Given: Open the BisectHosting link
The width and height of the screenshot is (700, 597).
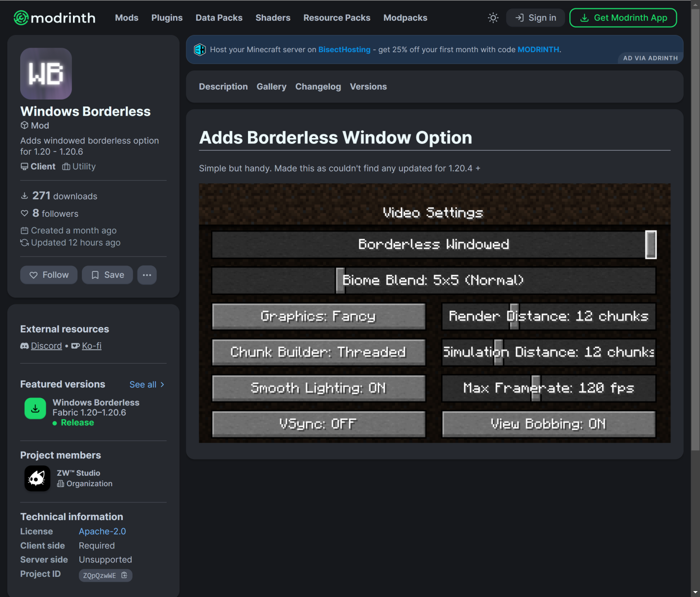Looking at the screenshot, I should (x=344, y=49).
